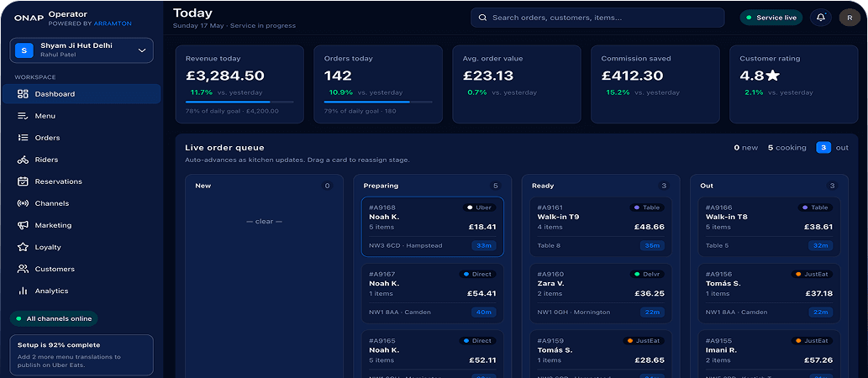Go to Dashboard in sidebar

click(82, 94)
